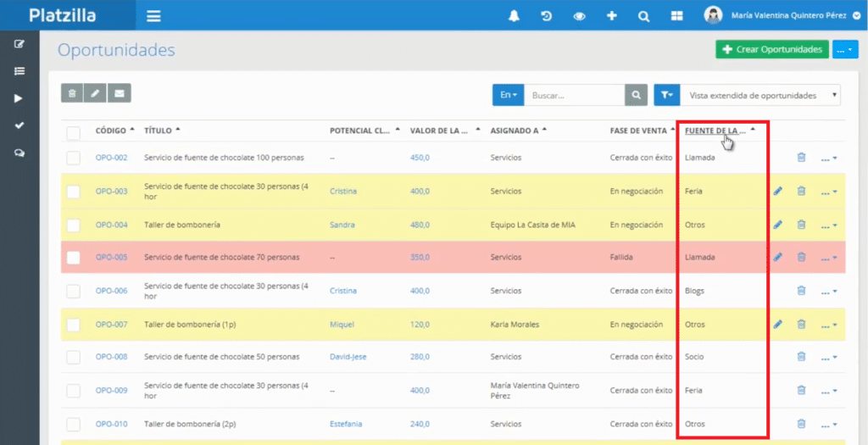
Task: Open the Cristina link in OPO-003 row
Action: coord(343,191)
